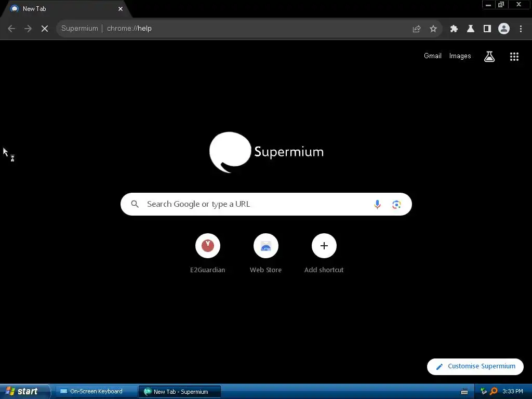The image size is (532, 399).
Task: Focus the Search Google or type a URL box
Action: click(x=266, y=204)
